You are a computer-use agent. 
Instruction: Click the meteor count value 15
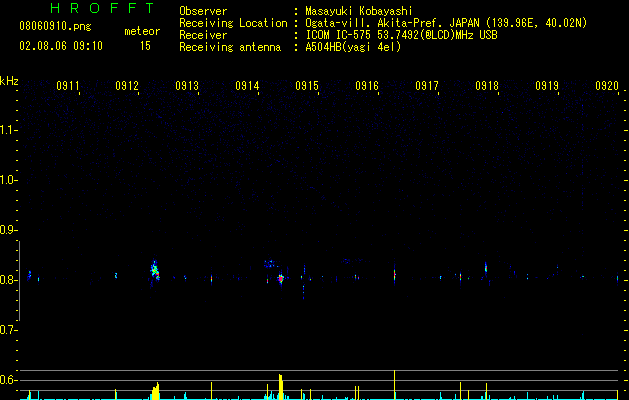pyautogui.click(x=145, y=46)
